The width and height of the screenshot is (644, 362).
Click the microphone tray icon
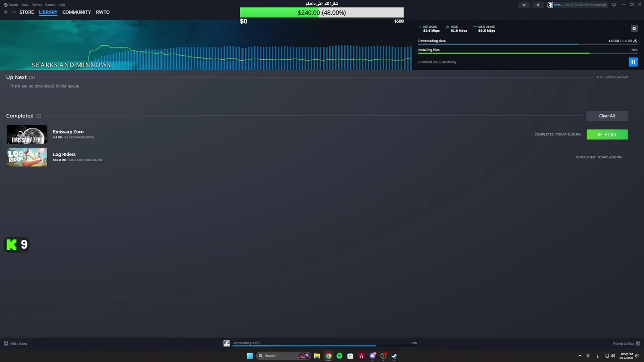pyautogui.click(x=588, y=356)
